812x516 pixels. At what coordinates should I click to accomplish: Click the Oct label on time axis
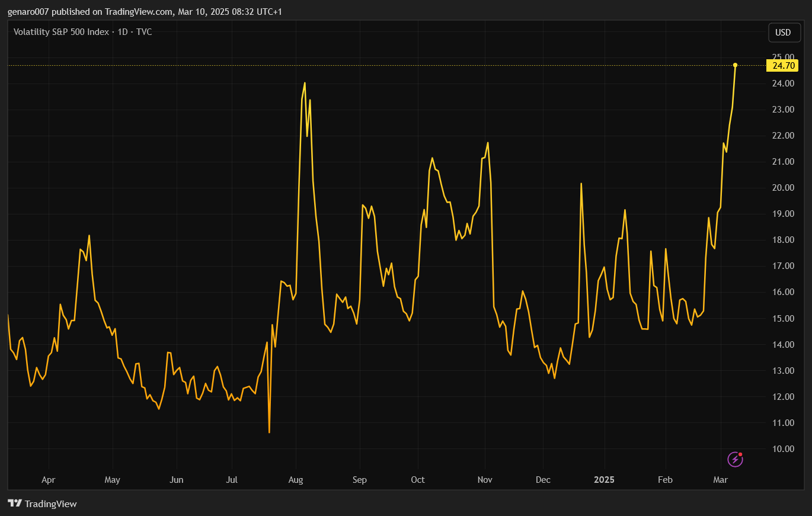pyautogui.click(x=418, y=480)
